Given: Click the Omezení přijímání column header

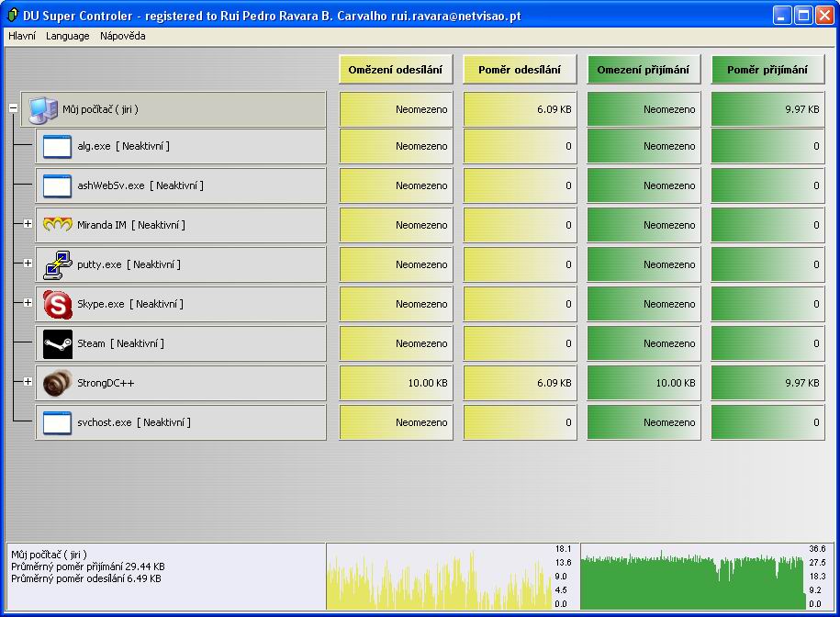Looking at the screenshot, I should coord(644,70).
